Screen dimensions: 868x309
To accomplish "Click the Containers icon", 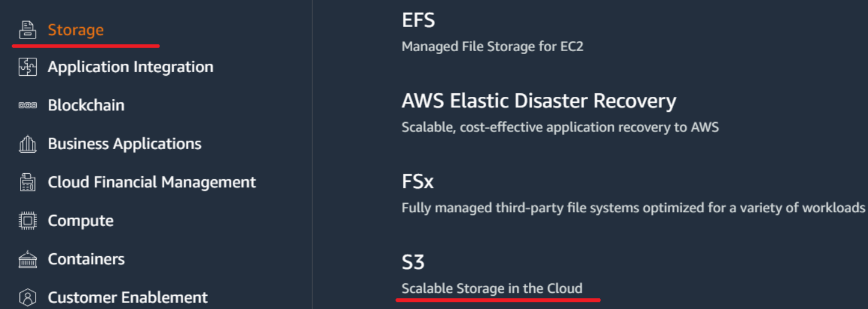I will 28,259.
